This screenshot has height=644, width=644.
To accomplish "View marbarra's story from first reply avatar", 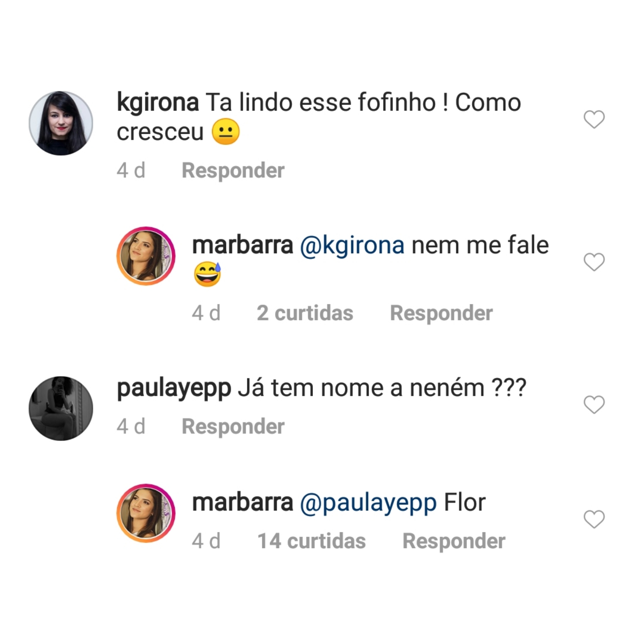I will pyautogui.click(x=146, y=256).
